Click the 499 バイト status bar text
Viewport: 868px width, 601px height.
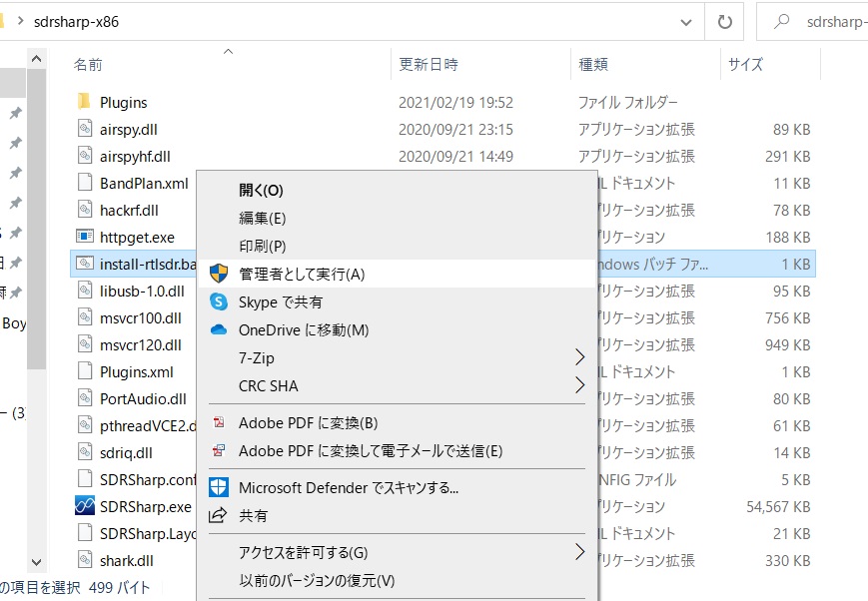(x=120, y=587)
